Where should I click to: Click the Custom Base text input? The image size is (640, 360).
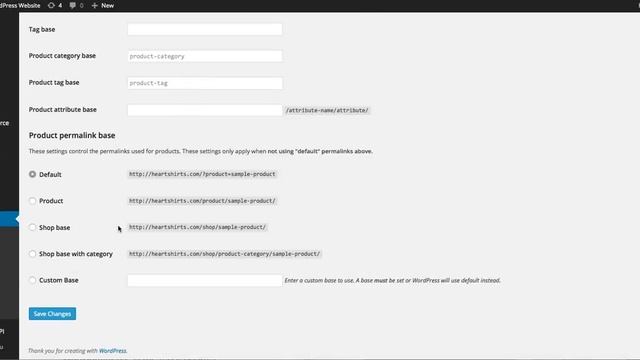pos(204,280)
